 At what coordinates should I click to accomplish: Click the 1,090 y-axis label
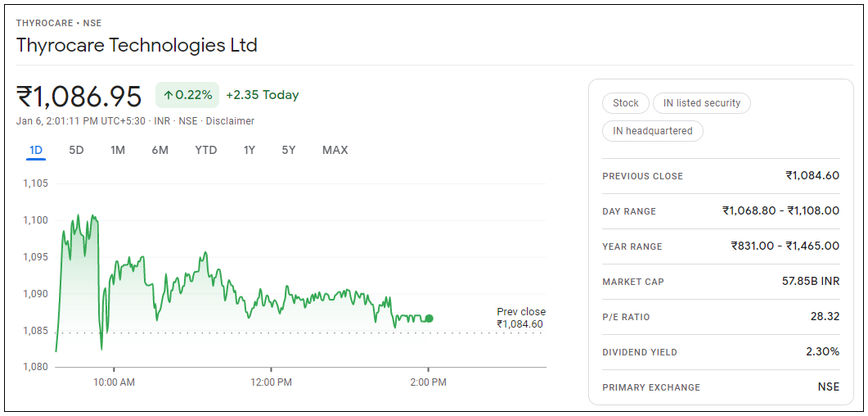[x=35, y=294]
